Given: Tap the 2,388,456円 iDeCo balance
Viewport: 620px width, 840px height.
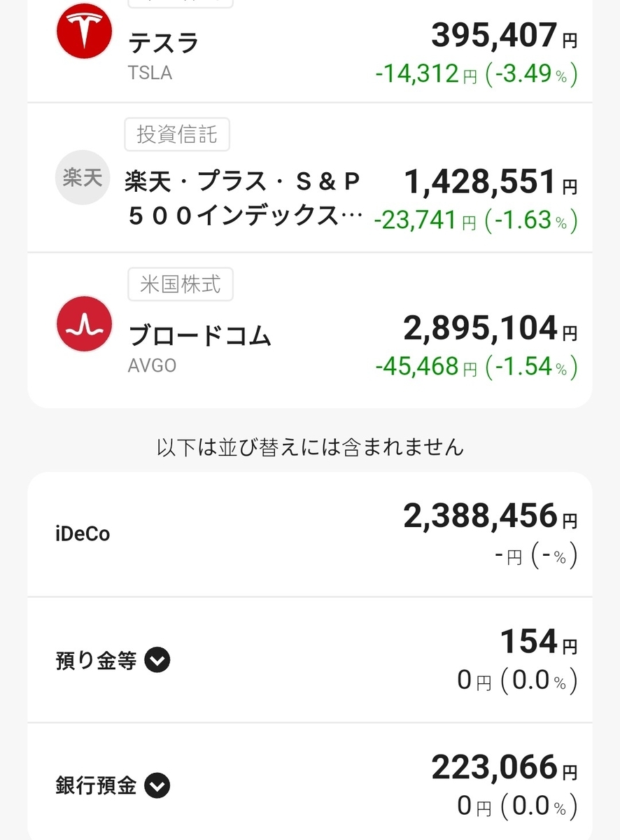Looking at the screenshot, I should tap(491, 517).
